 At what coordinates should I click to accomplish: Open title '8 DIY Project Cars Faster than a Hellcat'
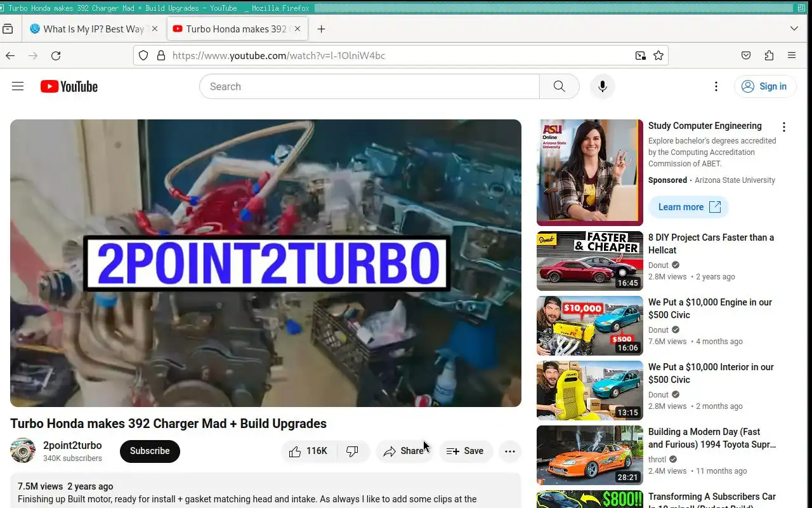point(711,244)
